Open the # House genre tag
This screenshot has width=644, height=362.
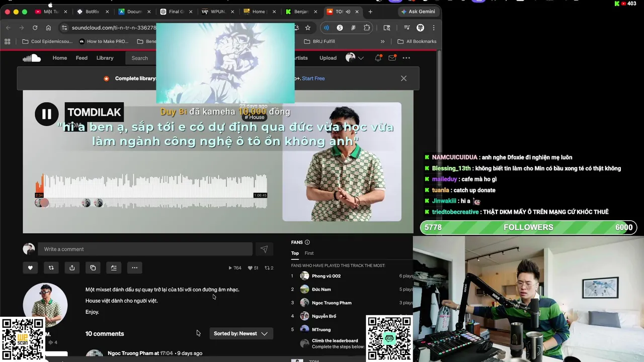[x=255, y=117]
